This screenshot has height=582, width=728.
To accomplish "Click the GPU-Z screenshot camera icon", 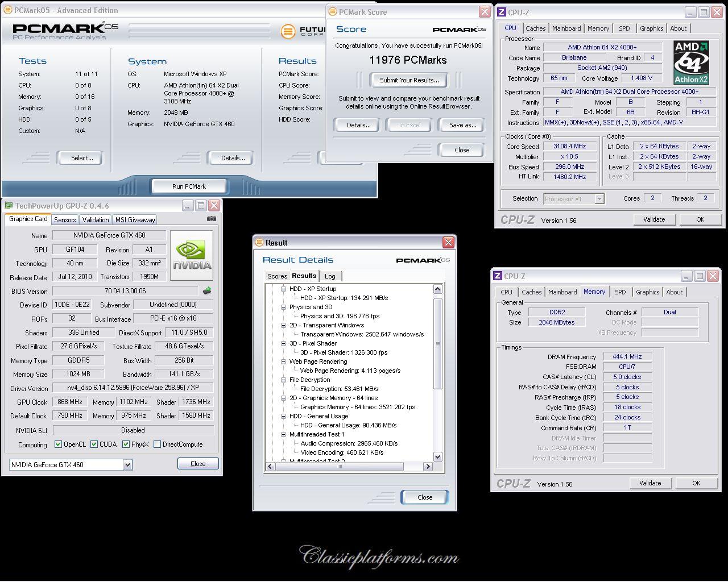I will click(212, 219).
